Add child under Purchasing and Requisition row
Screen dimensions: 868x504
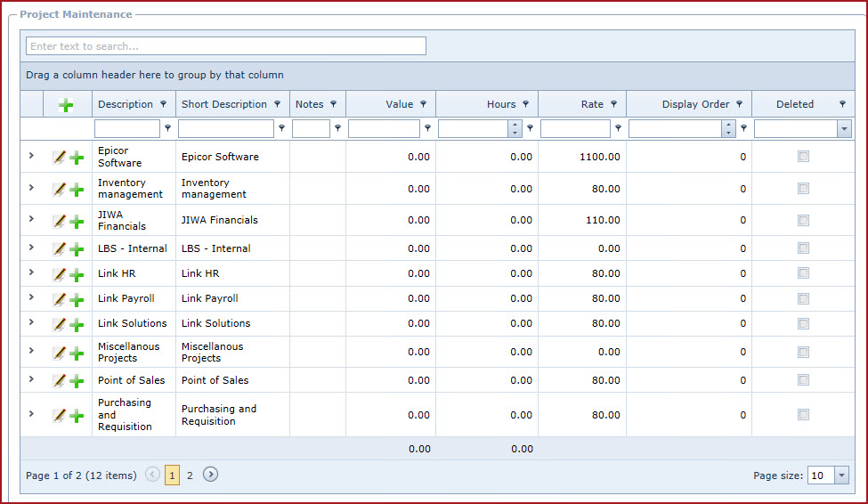click(77, 416)
